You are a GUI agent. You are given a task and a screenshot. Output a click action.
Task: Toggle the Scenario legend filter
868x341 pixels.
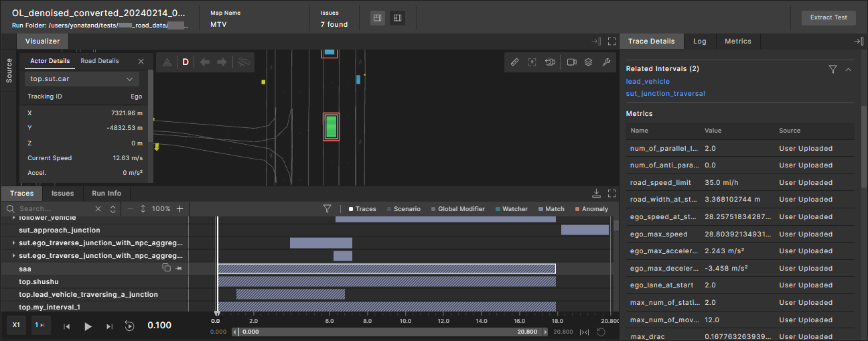click(x=404, y=209)
